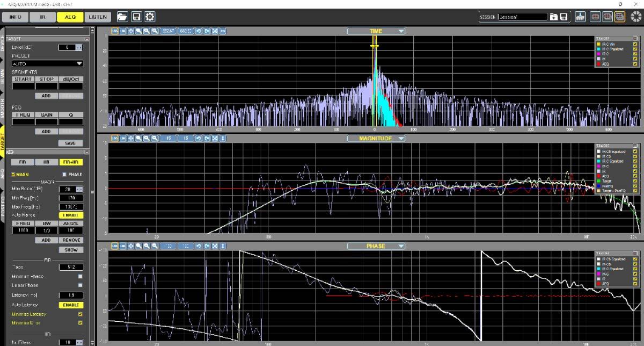The height and width of the screenshot is (346, 644).
Task: Click the clear brush icon near session box
Action: pos(580,17)
